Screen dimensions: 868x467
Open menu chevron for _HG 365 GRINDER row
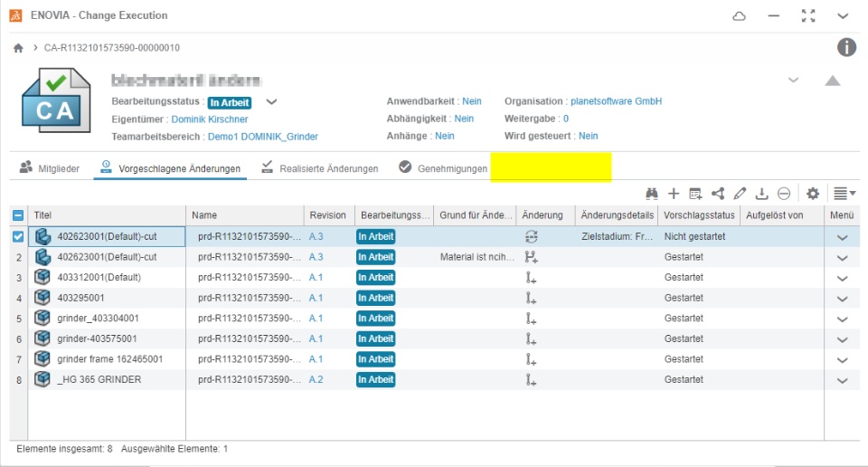(842, 381)
